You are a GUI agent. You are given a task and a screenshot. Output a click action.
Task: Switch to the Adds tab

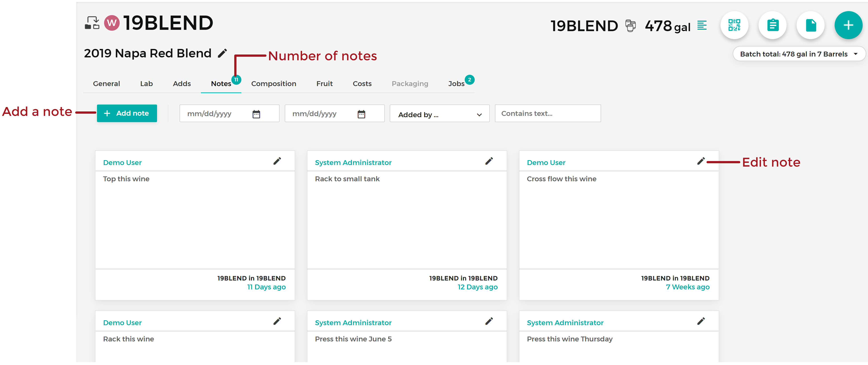(182, 84)
